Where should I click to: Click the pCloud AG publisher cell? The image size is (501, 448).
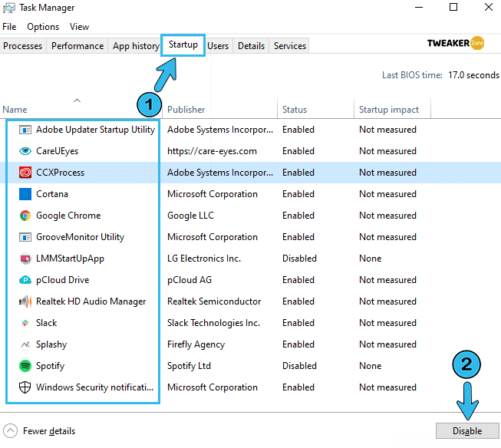[x=190, y=280]
